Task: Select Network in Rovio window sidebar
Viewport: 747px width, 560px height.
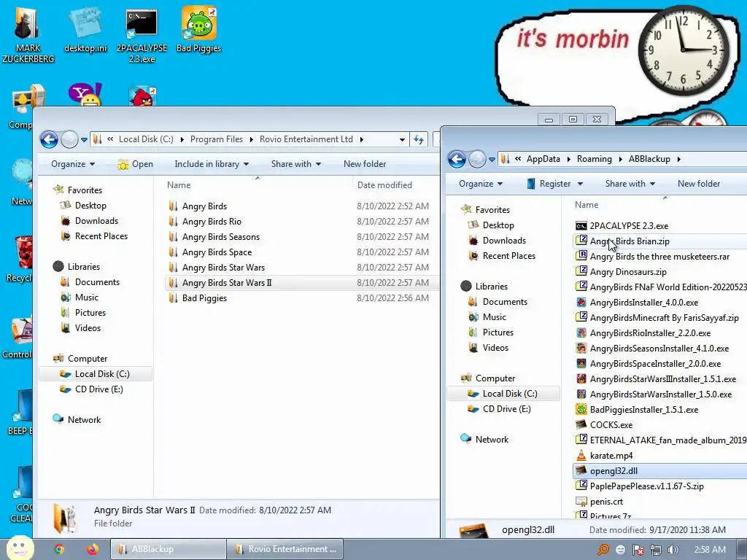Action: pyautogui.click(x=84, y=419)
